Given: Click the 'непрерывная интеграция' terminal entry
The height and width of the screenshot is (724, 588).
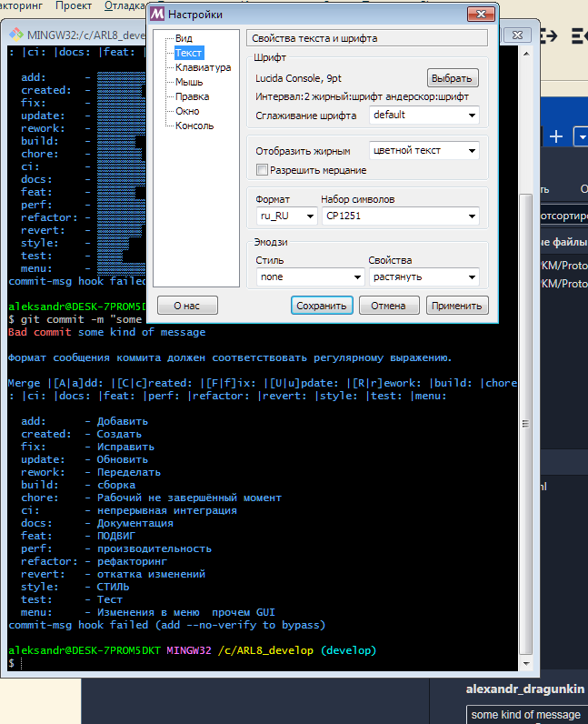Looking at the screenshot, I should (x=167, y=510).
